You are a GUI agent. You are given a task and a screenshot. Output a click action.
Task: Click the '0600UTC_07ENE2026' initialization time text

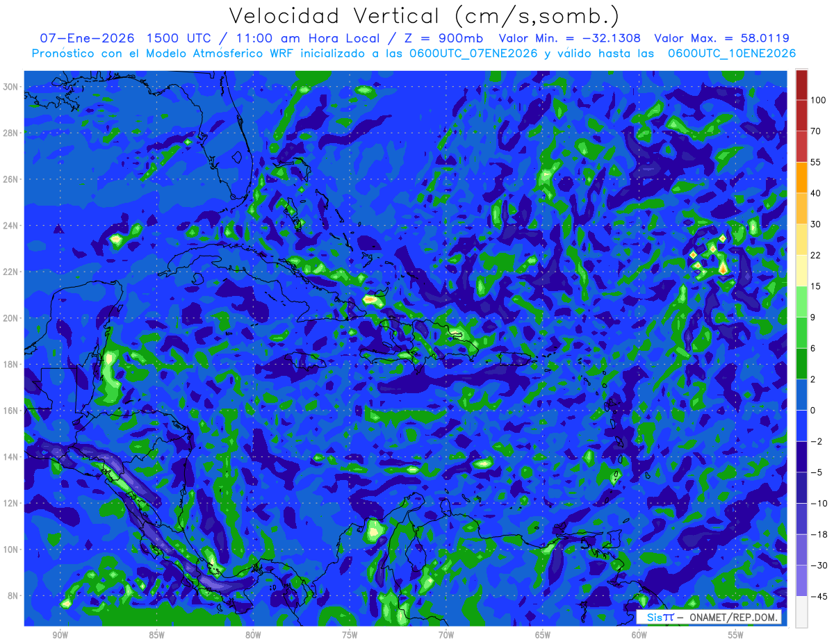pos(474,53)
